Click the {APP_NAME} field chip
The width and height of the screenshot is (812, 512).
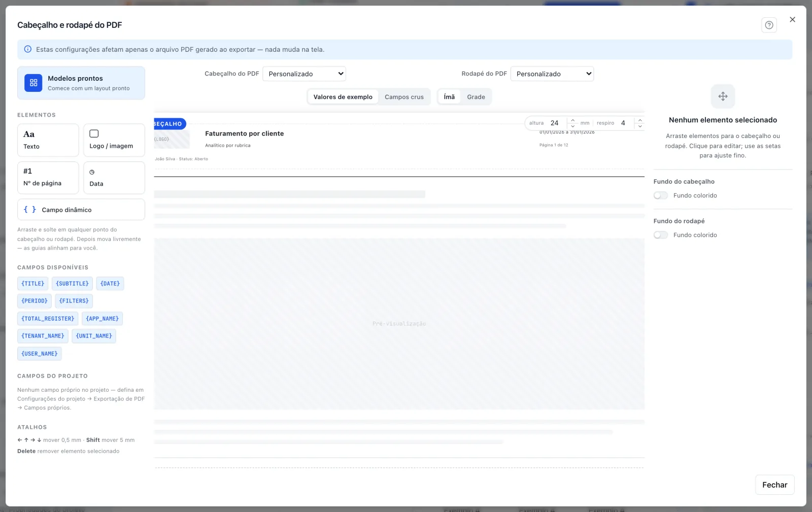(x=102, y=319)
